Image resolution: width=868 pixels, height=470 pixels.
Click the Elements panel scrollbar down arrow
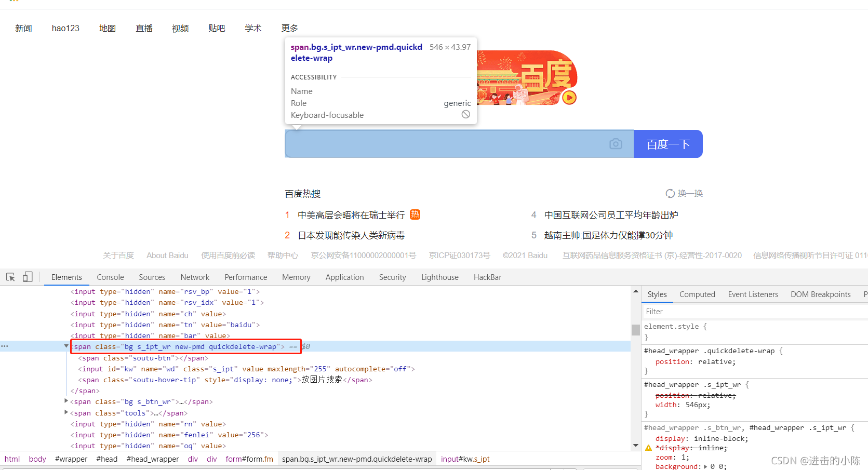(x=636, y=445)
